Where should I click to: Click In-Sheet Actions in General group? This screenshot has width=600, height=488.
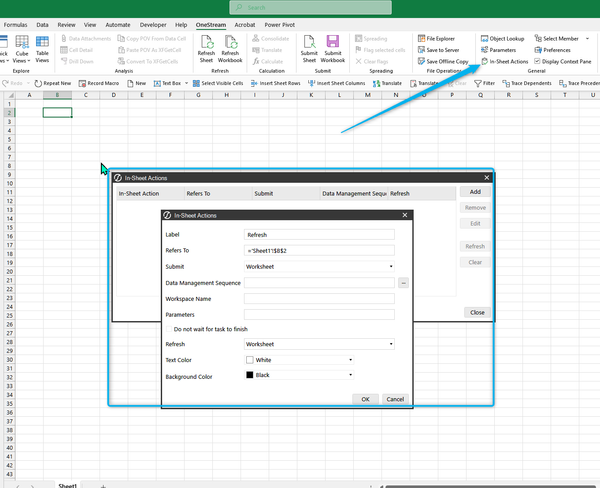point(506,61)
